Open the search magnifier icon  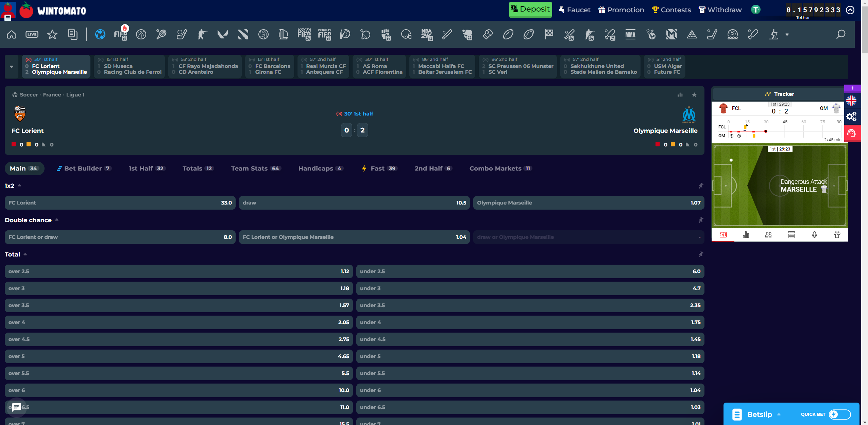tap(841, 34)
